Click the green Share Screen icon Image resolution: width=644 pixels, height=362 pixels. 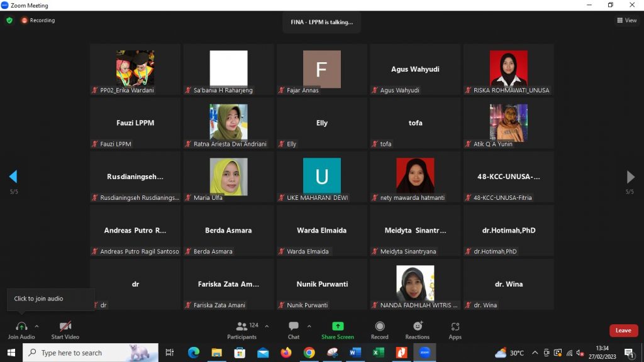pos(338,327)
